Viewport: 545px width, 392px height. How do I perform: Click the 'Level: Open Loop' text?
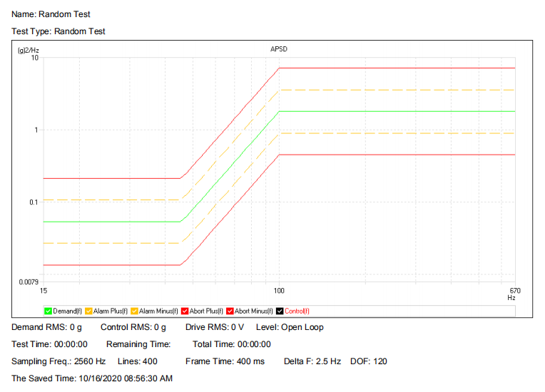click(290, 327)
